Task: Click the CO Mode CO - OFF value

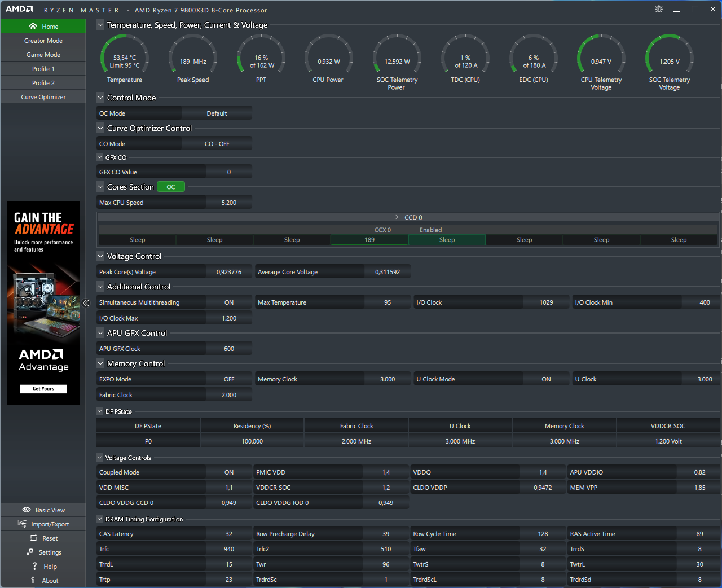Action: (x=217, y=144)
